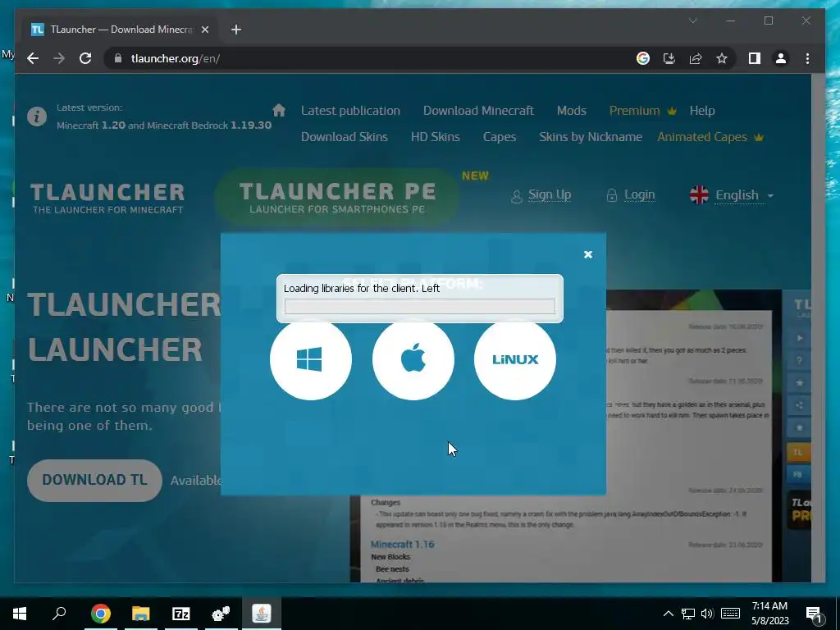840x630 pixels.
Task: Click the loading libraries progress bar
Action: click(419, 306)
